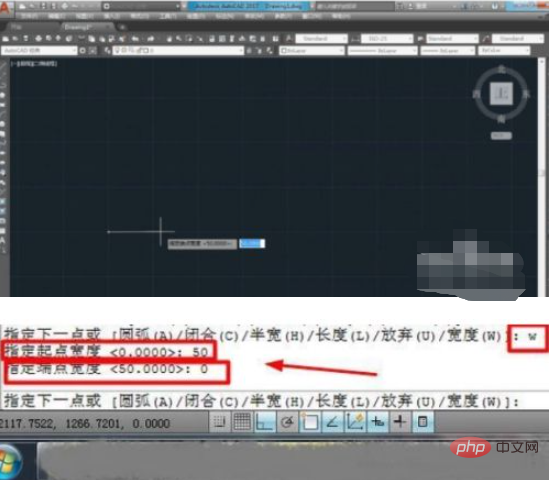Click the Object Snap Tracking icon

click(332, 422)
